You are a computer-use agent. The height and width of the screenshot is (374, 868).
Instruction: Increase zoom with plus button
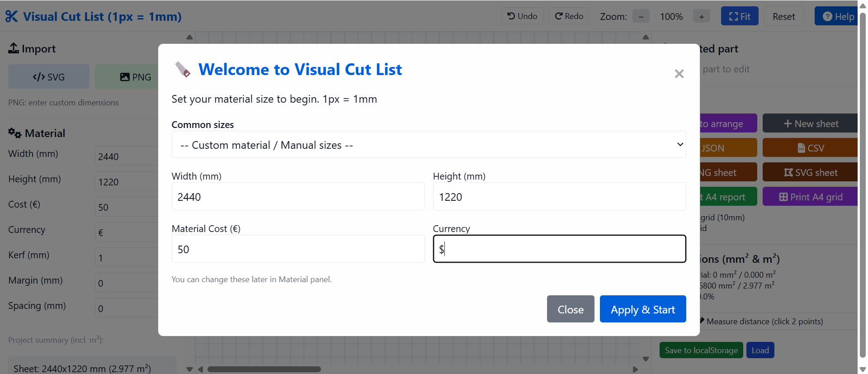(701, 17)
